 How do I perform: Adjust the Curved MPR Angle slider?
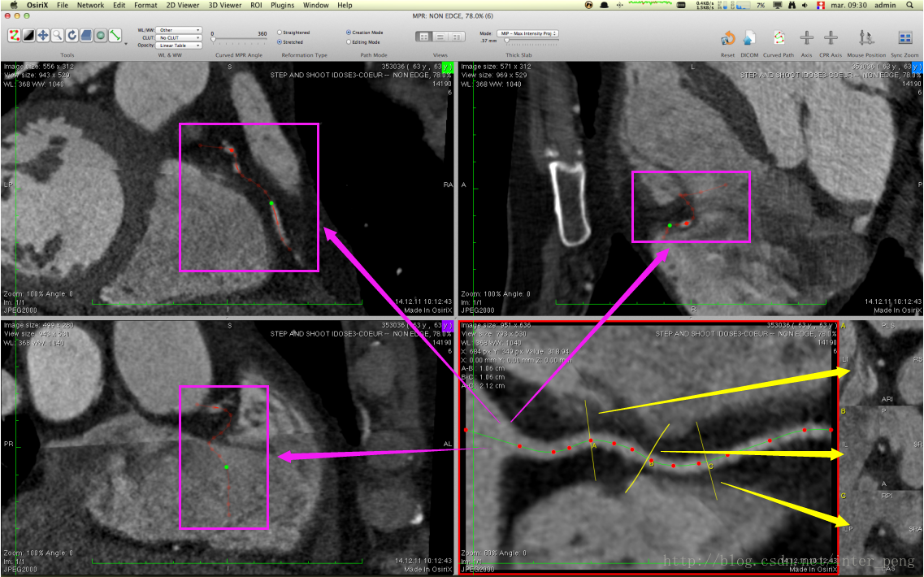pyautogui.click(x=239, y=40)
